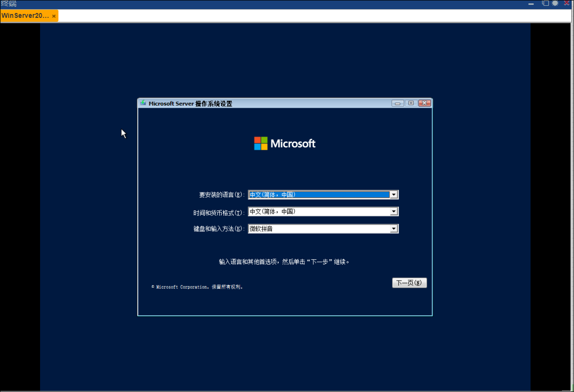Click the 要安装的语言(E) label
Image resolution: width=574 pixels, height=392 pixels.
pyautogui.click(x=222, y=195)
